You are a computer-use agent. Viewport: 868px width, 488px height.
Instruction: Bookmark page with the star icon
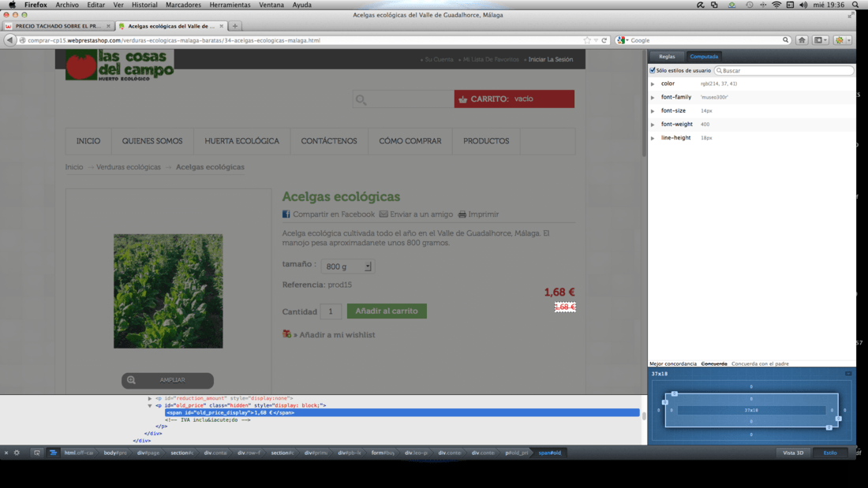click(x=587, y=40)
